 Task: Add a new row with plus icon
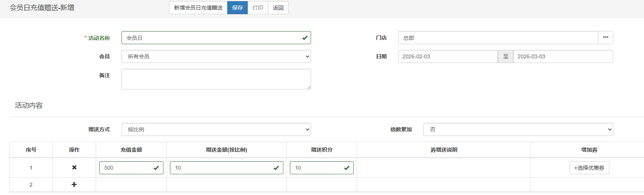(74, 185)
